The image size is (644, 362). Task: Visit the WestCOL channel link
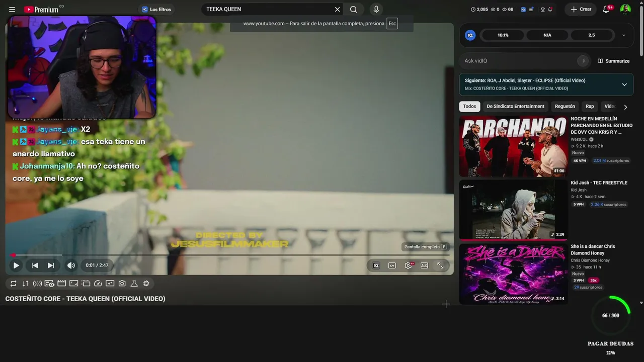pos(579,139)
